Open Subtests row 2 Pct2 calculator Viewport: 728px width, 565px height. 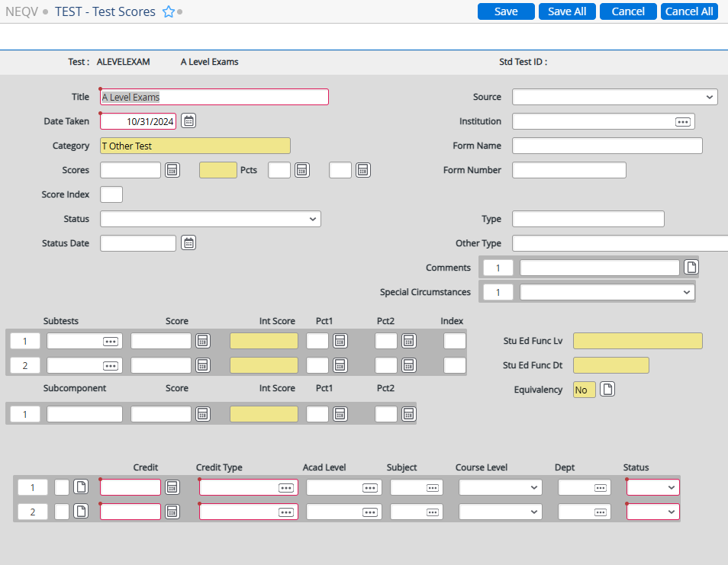408,365
